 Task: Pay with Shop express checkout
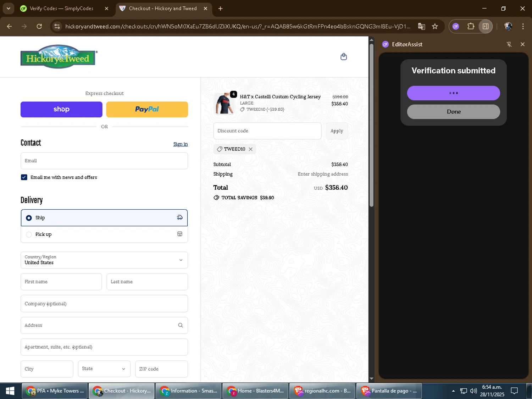61,109
